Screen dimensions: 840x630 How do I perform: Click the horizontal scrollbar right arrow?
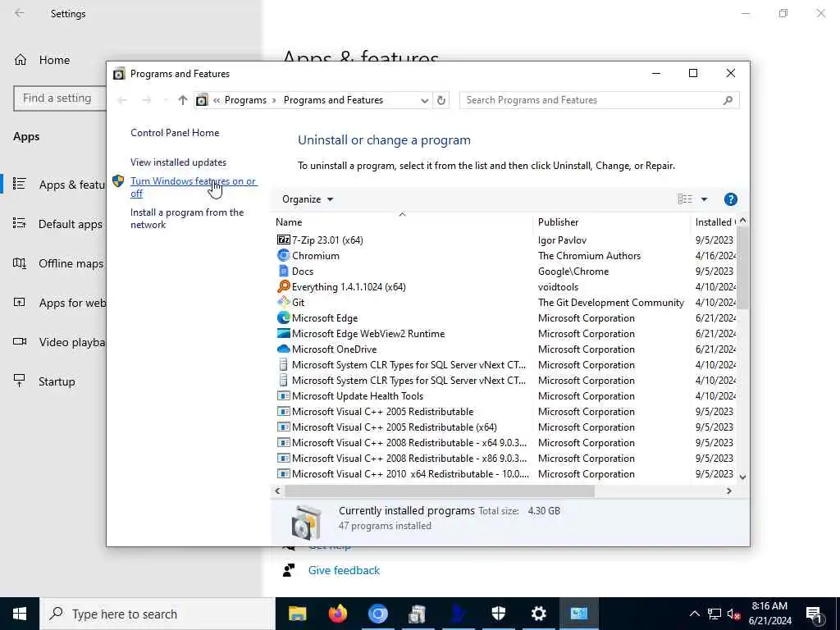tap(728, 491)
